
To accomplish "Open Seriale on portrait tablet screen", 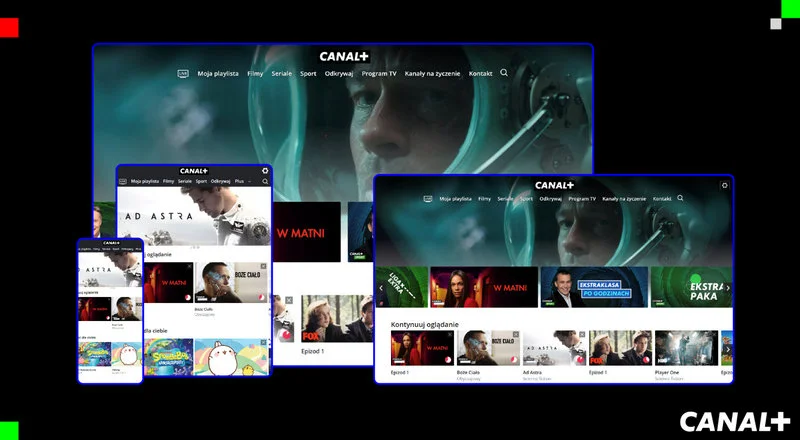I will coord(185,181).
